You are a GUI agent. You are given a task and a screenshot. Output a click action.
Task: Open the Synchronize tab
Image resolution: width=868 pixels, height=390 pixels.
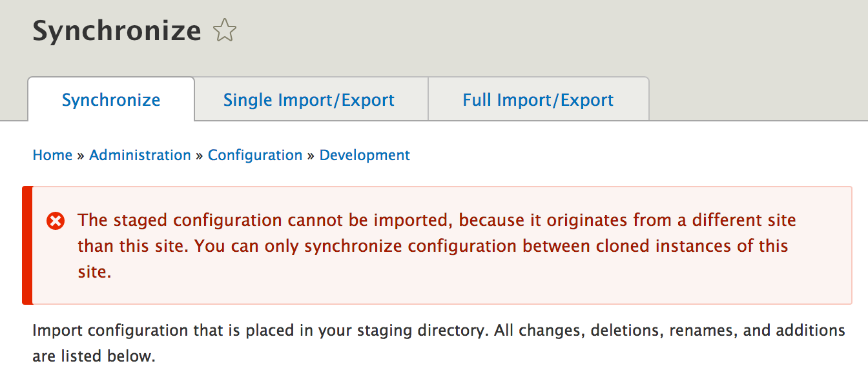pyautogui.click(x=111, y=99)
